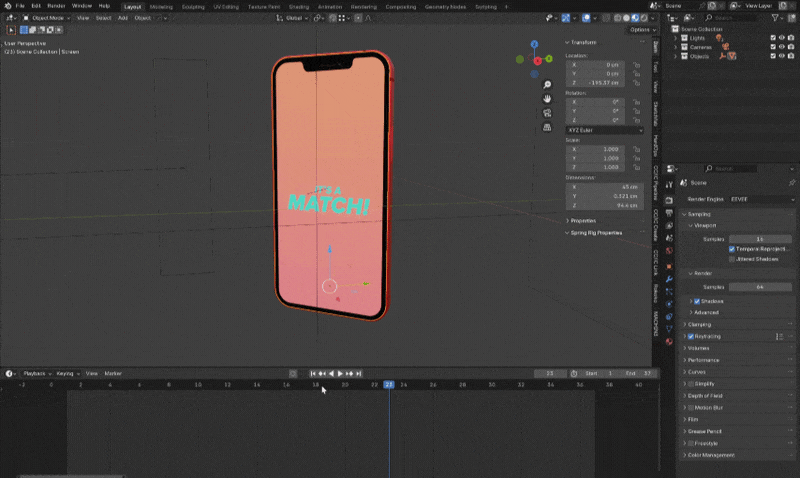Disable the Raytracing checkbox
The width and height of the screenshot is (800, 478).
coord(691,336)
